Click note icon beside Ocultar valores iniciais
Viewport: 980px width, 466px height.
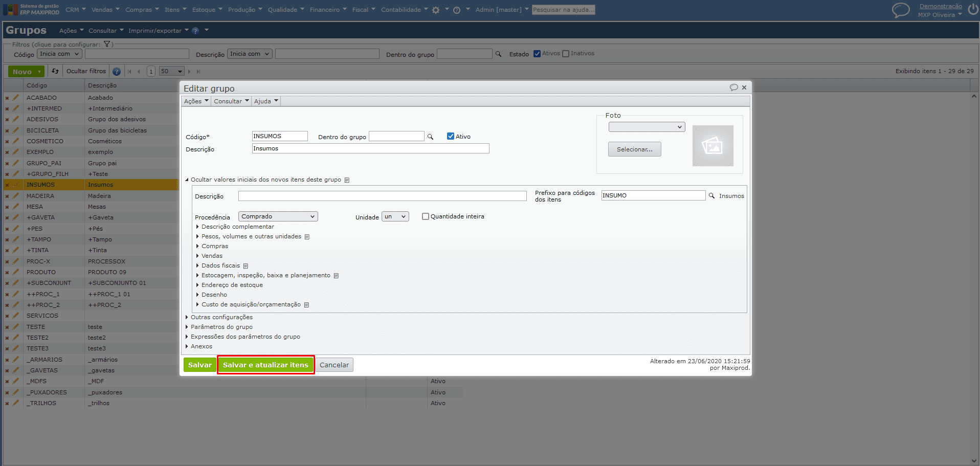pyautogui.click(x=347, y=180)
